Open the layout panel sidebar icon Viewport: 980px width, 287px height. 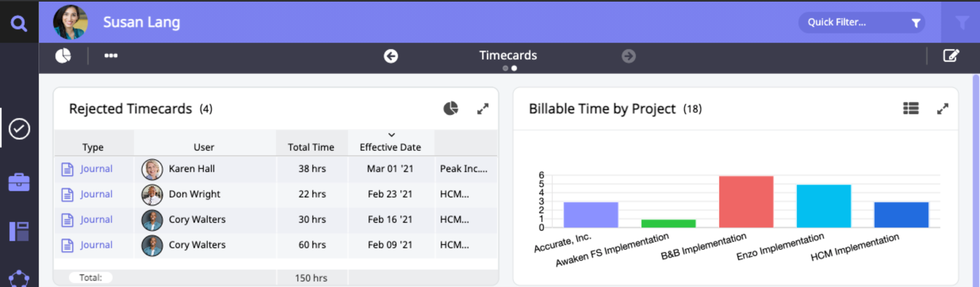pyautogui.click(x=19, y=232)
